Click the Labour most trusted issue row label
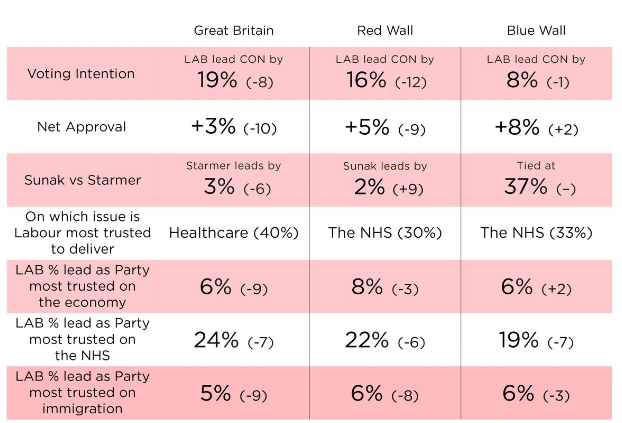 point(81,233)
